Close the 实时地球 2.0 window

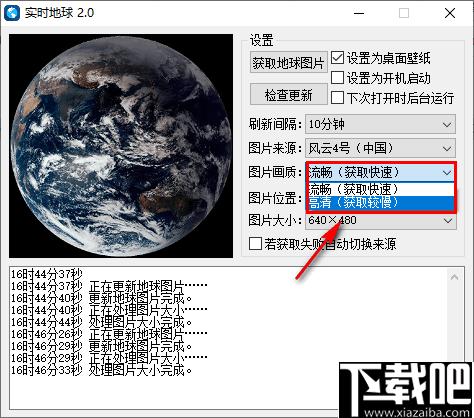450,13
